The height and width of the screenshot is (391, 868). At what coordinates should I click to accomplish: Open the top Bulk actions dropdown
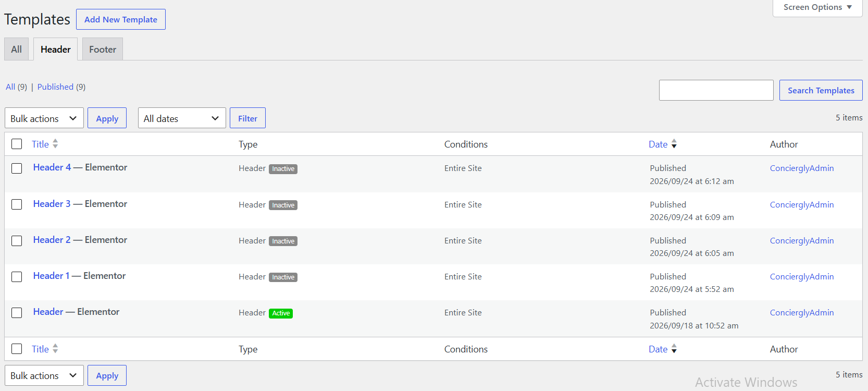pyautogui.click(x=44, y=118)
